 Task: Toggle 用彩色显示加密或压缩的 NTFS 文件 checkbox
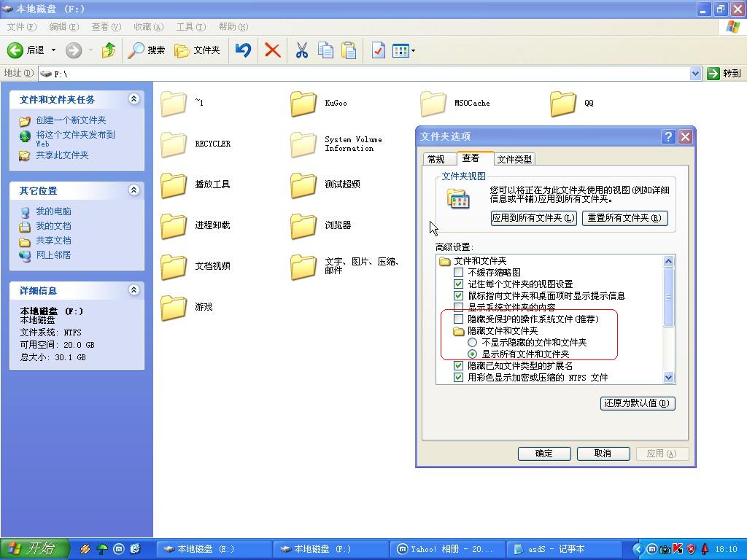pos(458,377)
